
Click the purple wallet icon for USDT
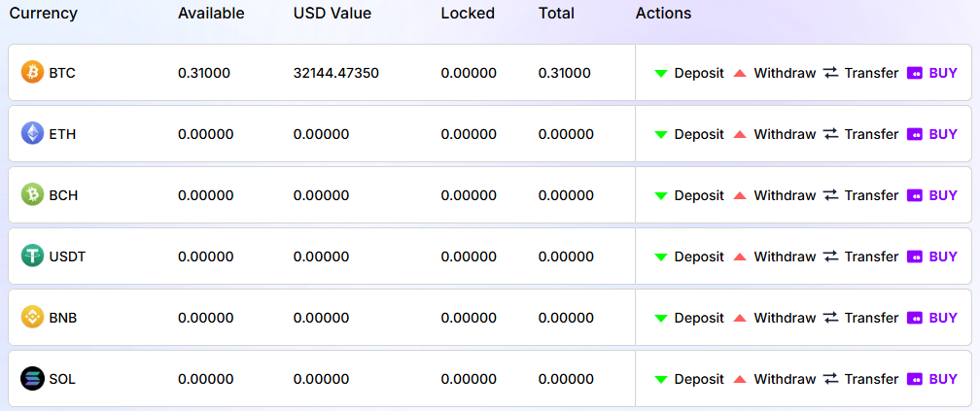[x=915, y=257]
